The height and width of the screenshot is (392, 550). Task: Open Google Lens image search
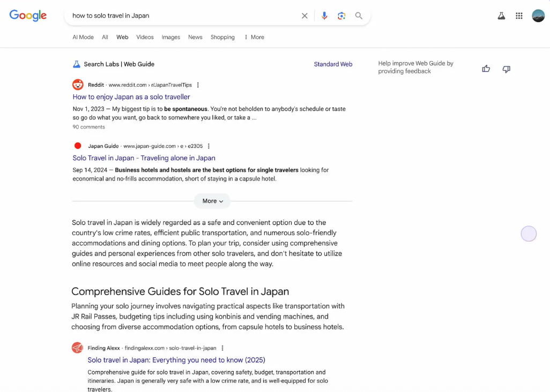[341, 16]
